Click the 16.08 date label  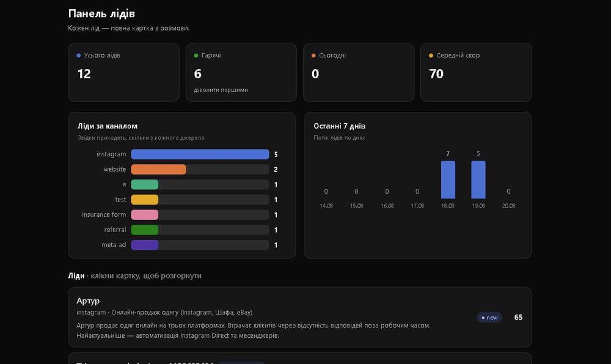pyautogui.click(x=387, y=206)
